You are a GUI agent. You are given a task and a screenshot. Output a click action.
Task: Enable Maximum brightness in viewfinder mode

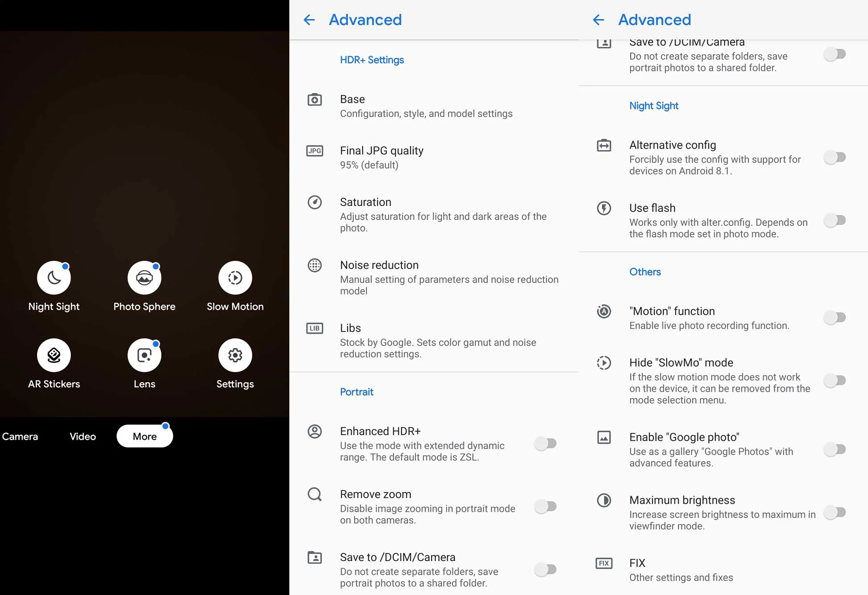coord(836,512)
